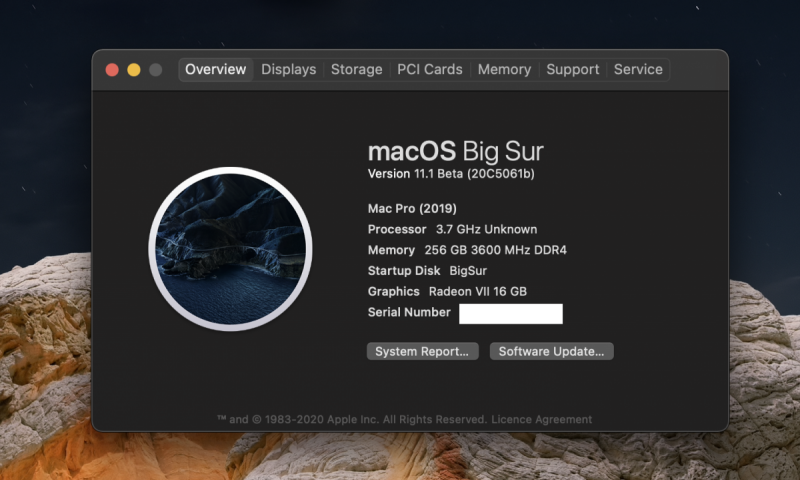Click the macOS Big Sur title

tap(456, 151)
